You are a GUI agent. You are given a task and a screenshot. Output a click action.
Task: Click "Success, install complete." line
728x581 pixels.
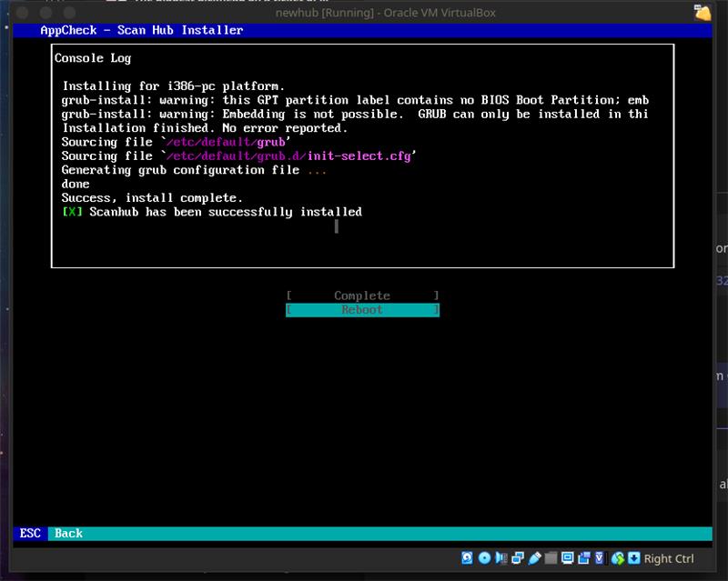tap(152, 197)
